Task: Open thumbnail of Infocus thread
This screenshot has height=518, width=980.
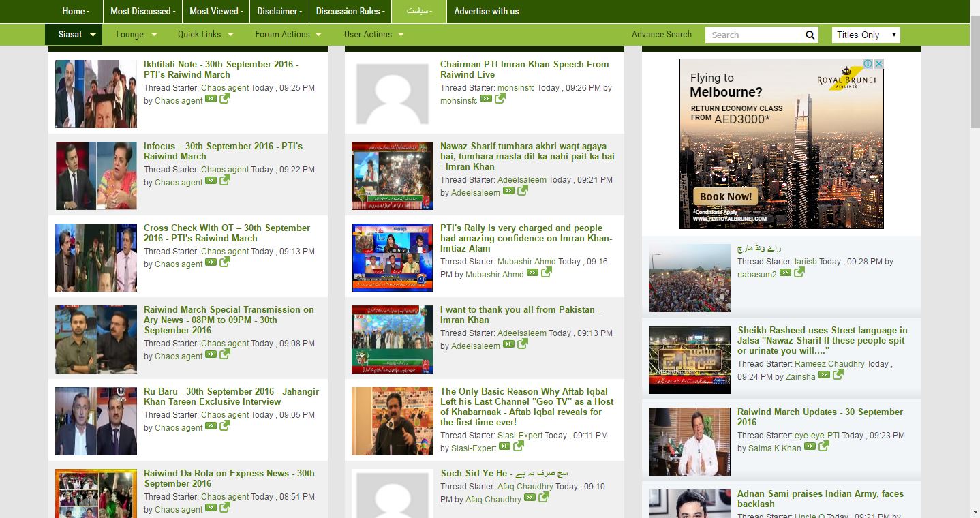Action: tap(96, 176)
